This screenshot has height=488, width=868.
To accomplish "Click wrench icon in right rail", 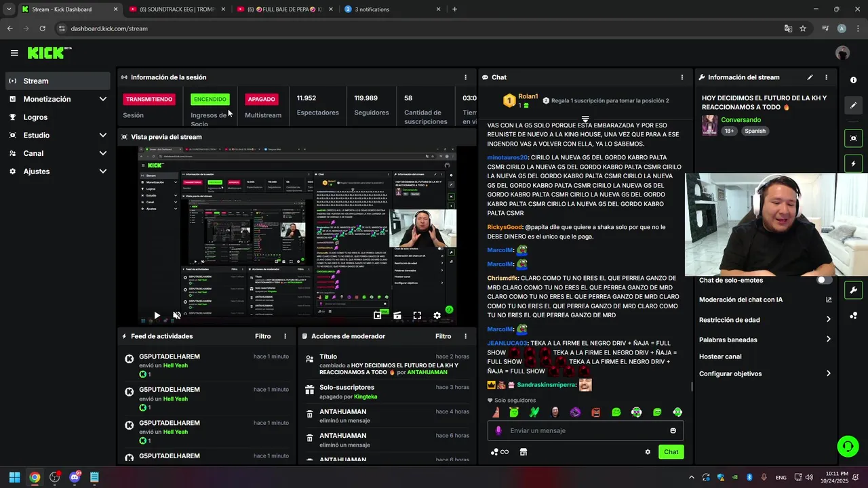I will point(853,290).
